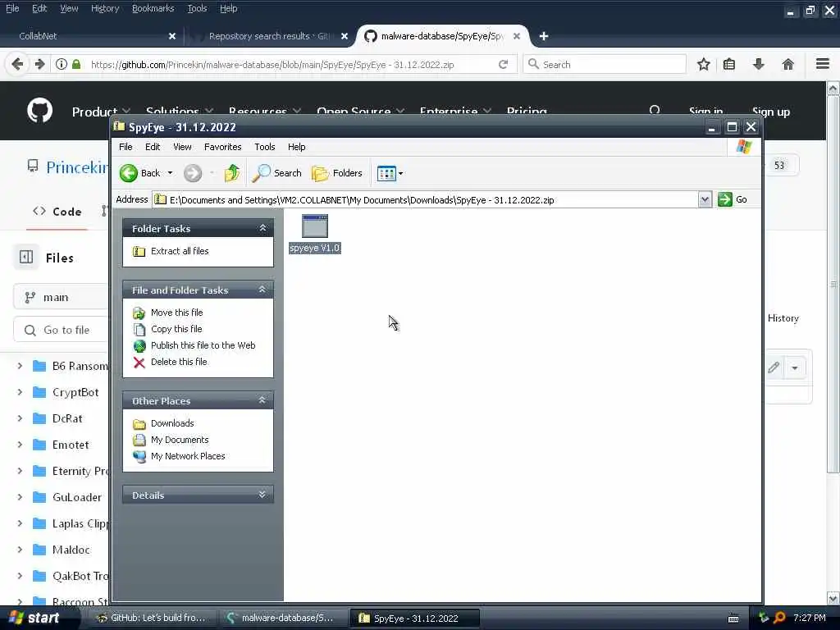This screenshot has height=630, width=840.
Task: Click the Up folder icon in Explorer
Action: (x=232, y=173)
